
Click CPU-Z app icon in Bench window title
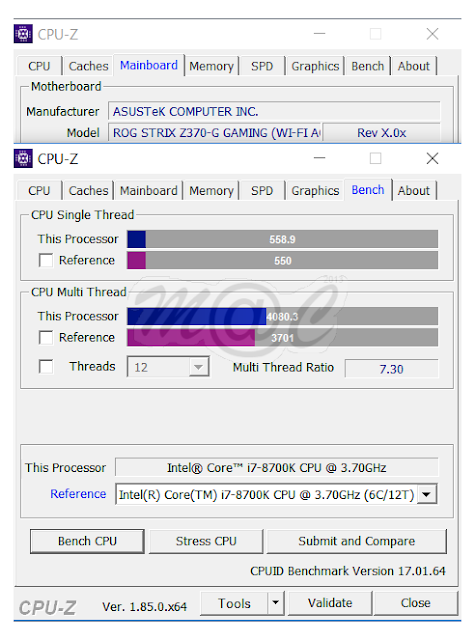tap(23, 158)
